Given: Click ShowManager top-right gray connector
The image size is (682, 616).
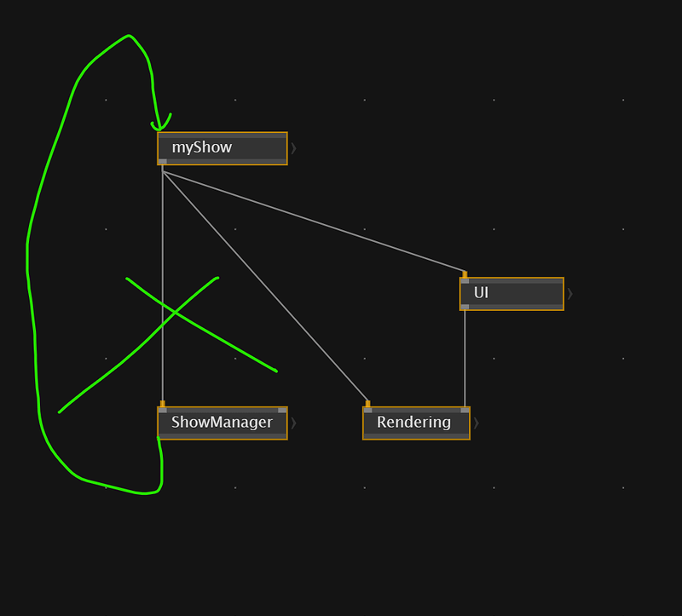Looking at the screenshot, I should click(x=282, y=410).
